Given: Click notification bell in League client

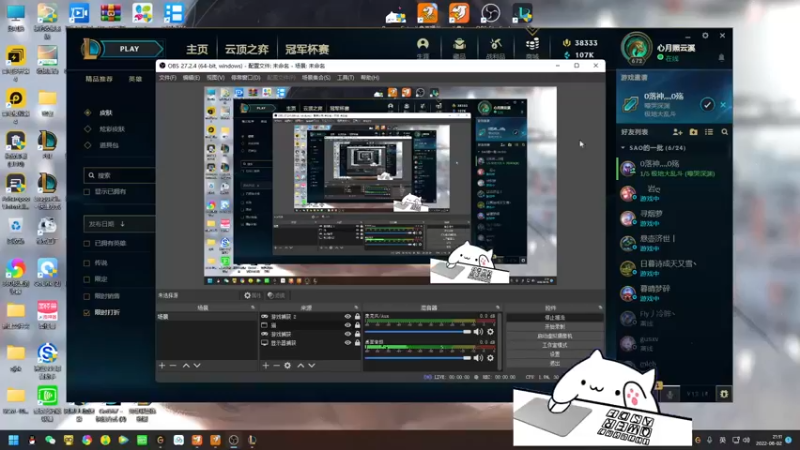Looking at the screenshot, I should point(721,58).
